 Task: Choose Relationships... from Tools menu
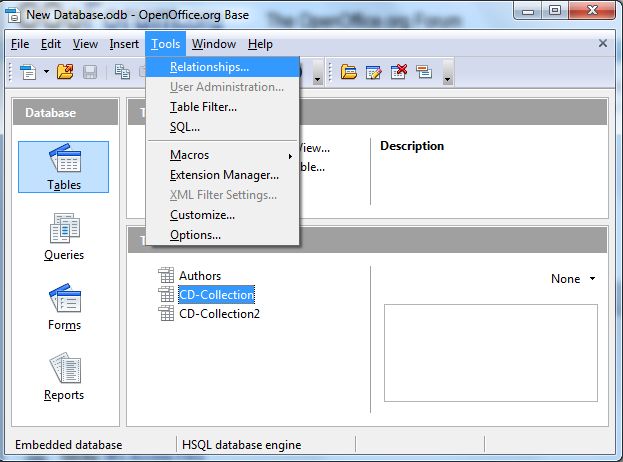coord(209,67)
